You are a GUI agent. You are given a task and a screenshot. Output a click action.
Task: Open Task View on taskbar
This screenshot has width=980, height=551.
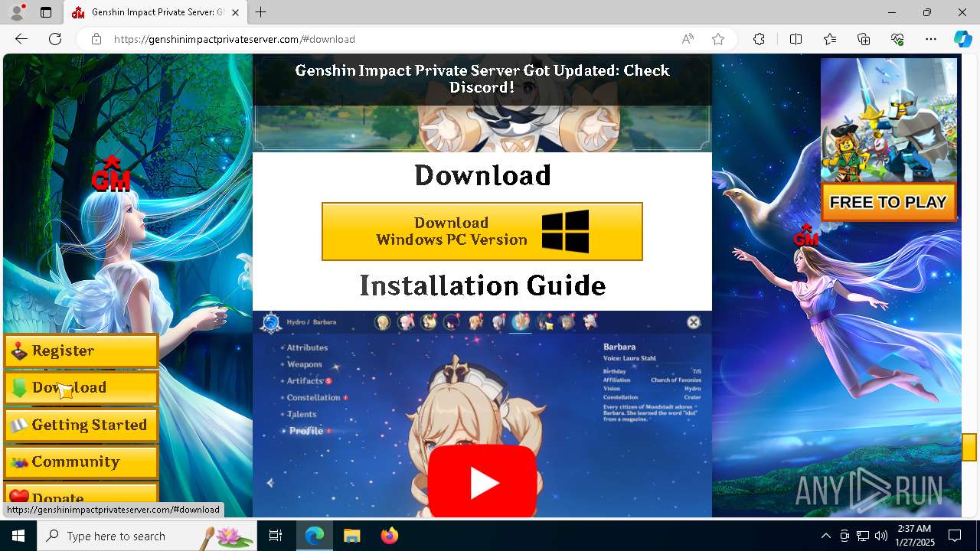pos(276,536)
